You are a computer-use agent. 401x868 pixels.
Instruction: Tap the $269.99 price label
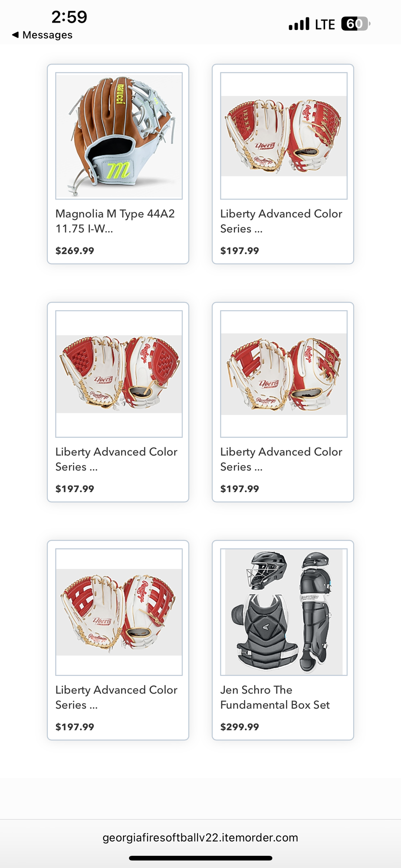[x=75, y=250]
